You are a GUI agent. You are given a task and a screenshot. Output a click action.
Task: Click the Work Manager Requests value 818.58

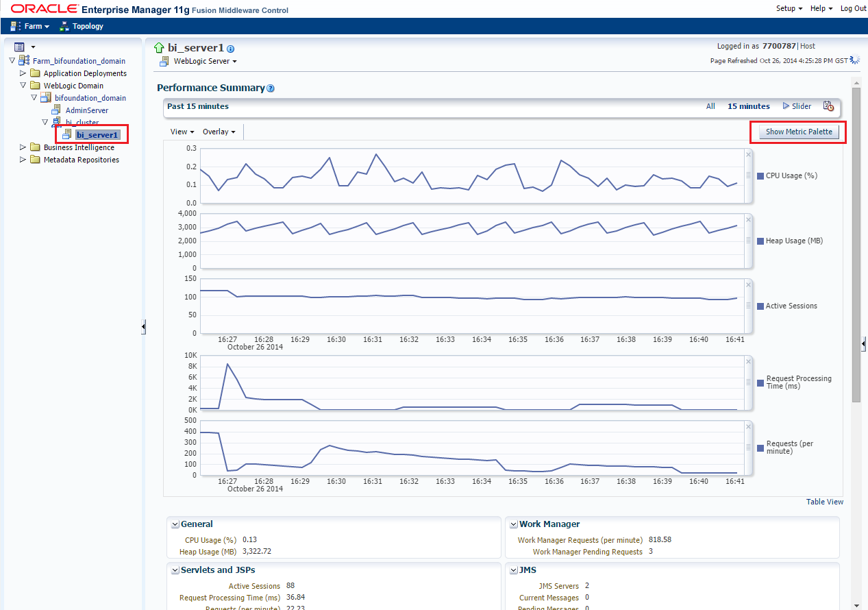click(660, 540)
